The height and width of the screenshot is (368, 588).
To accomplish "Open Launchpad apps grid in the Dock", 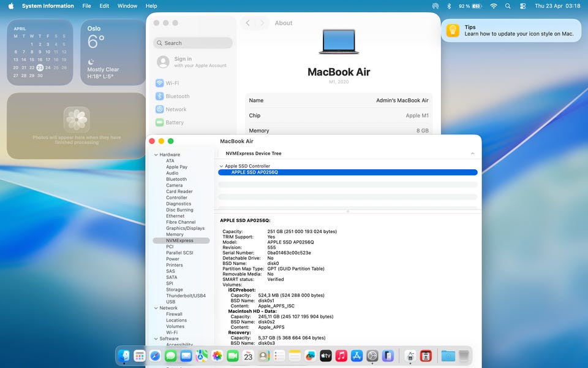I will coord(140,355).
